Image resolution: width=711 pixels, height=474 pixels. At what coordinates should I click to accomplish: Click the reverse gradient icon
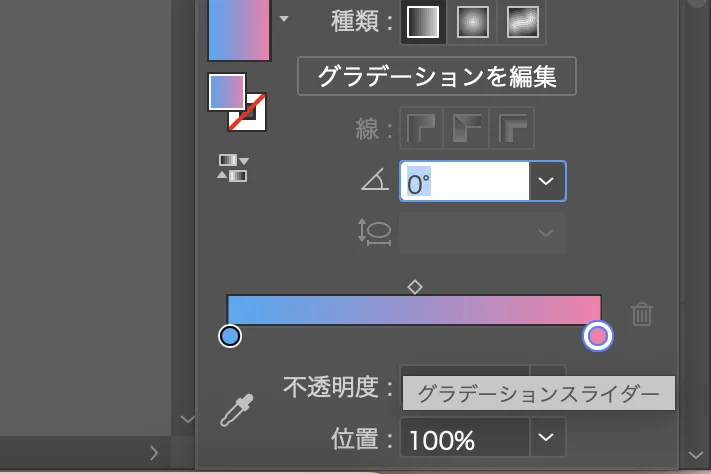tap(232, 168)
